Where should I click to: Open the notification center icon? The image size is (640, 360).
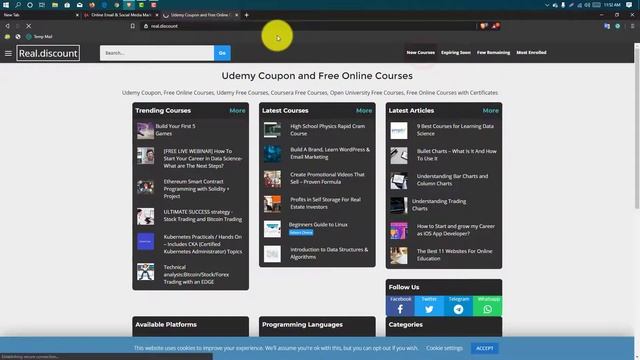point(629,5)
